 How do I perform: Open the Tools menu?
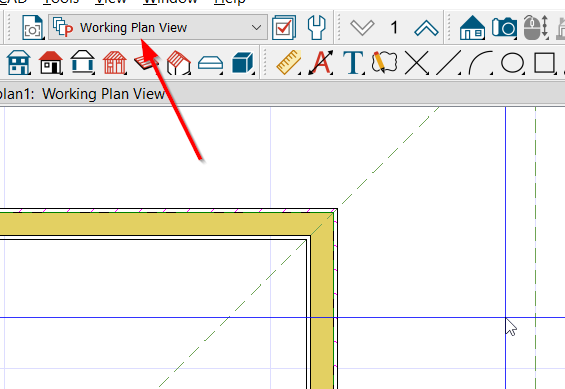coord(61,1)
